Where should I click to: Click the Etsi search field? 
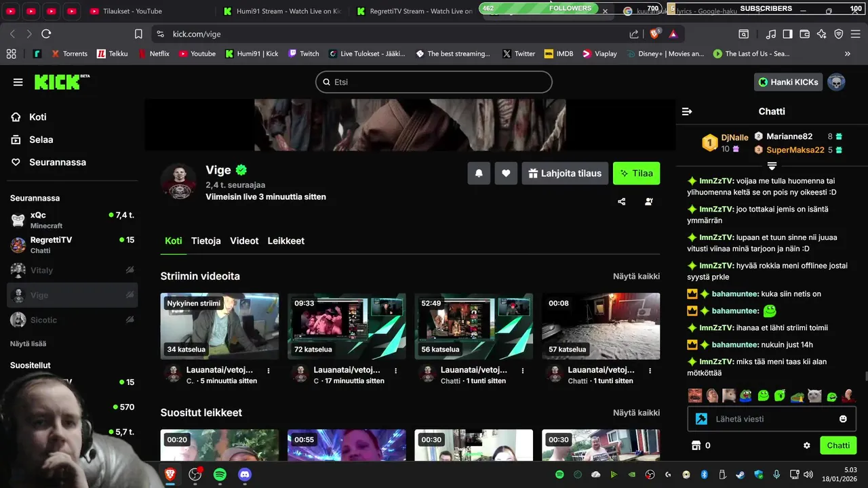click(x=434, y=82)
